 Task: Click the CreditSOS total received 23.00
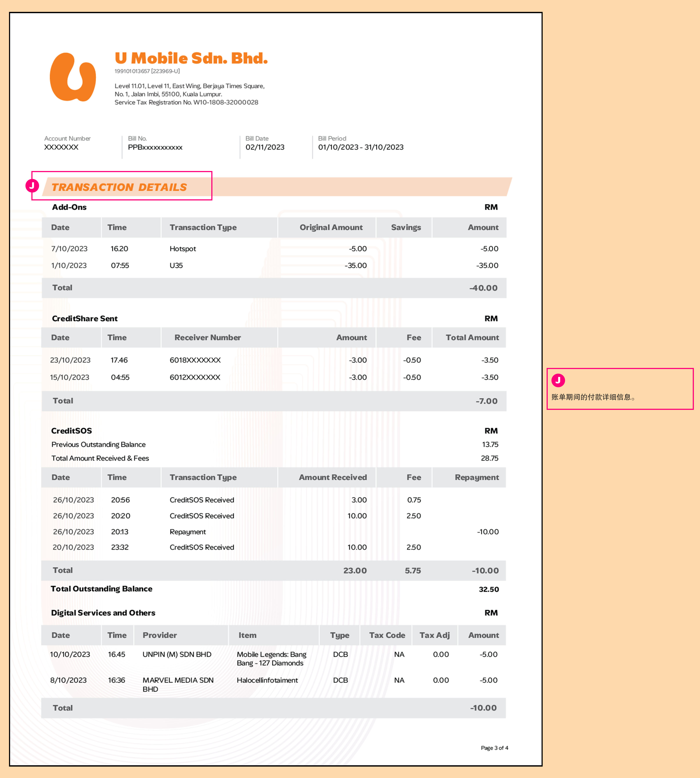(355, 571)
